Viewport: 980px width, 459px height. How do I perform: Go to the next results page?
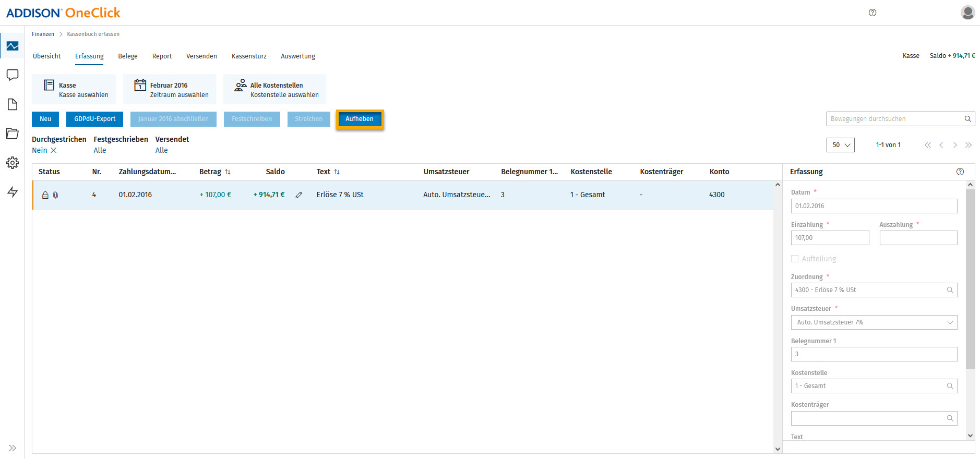(955, 145)
